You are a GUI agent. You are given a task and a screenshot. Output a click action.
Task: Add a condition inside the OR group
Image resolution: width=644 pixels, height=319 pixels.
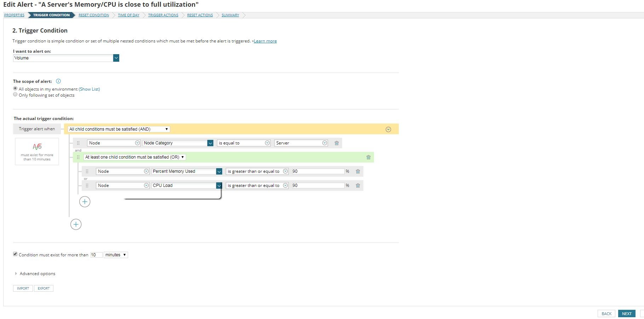[85, 202]
